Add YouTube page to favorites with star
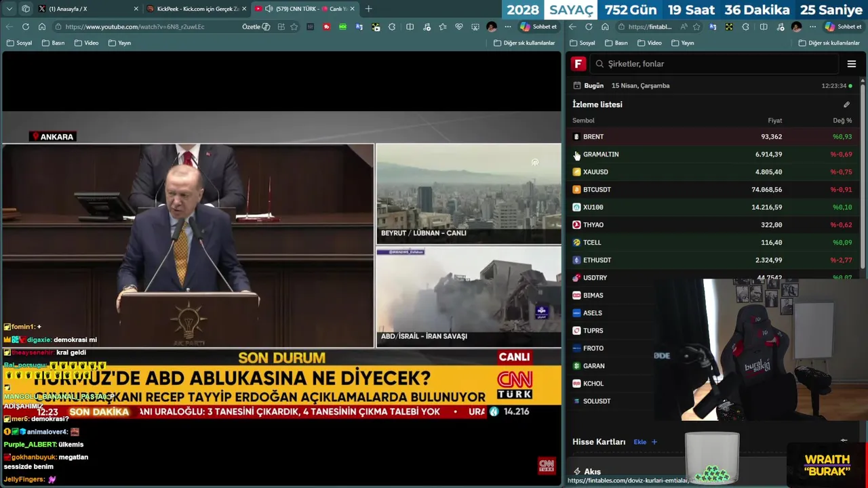Screen dimensions: 868x488 pos(294,26)
